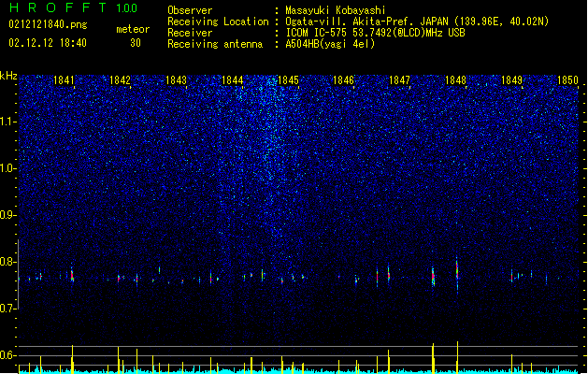Click the 1841 time marker
The width and height of the screenshot is (588, 374).
pos(64,80)
